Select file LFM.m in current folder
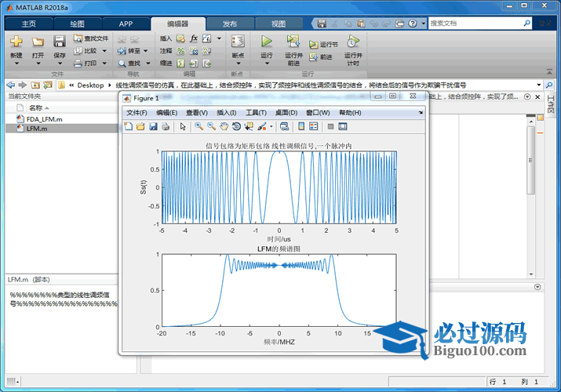 coord(37,129)
